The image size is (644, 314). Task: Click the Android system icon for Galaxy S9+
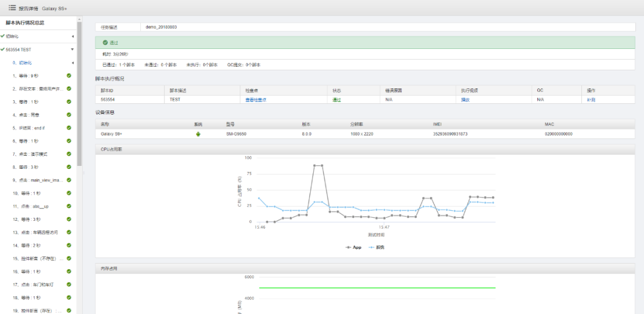[x=198, y=134]
